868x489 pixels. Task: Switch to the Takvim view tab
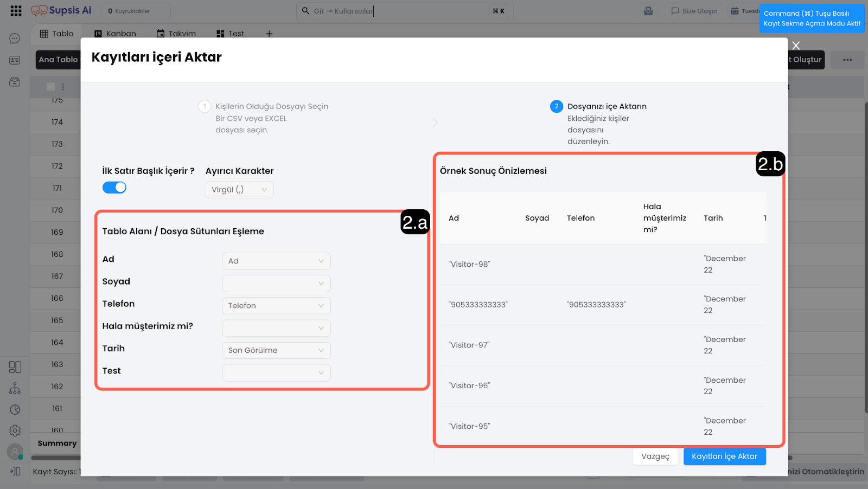pos(176,34)
